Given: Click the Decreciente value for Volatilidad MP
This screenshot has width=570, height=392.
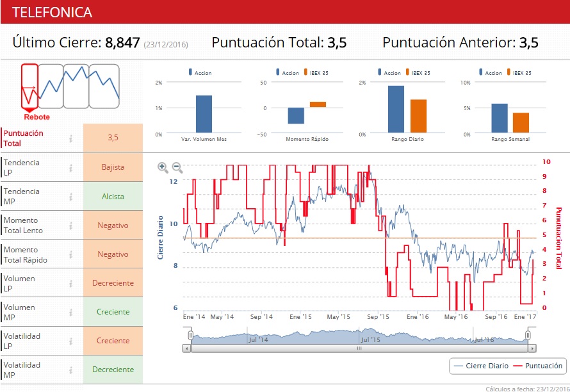Looking at the screenshot, I should point(113,370).
